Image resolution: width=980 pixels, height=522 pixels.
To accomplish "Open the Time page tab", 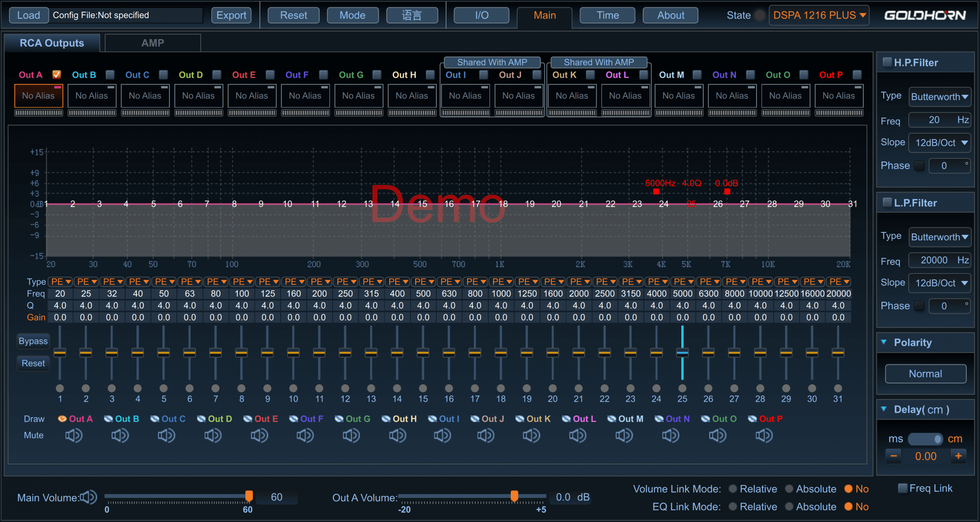I will 608,15.
